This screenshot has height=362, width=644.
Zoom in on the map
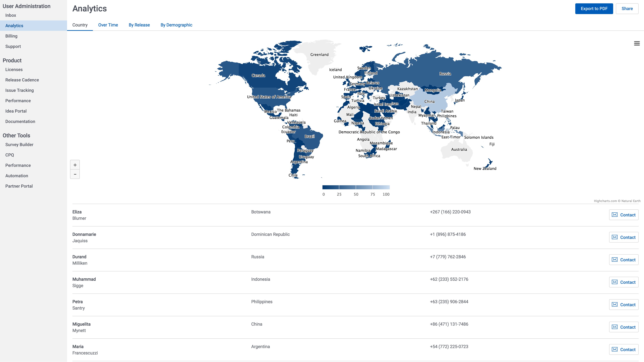click(x=75, y=165)
